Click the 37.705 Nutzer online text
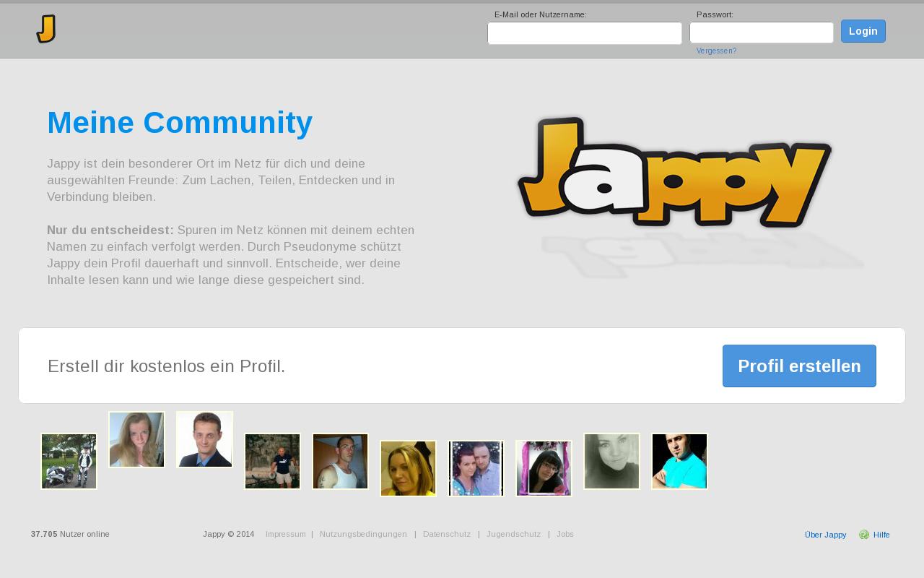Screen dimensions: 924x578 [70, 534]
